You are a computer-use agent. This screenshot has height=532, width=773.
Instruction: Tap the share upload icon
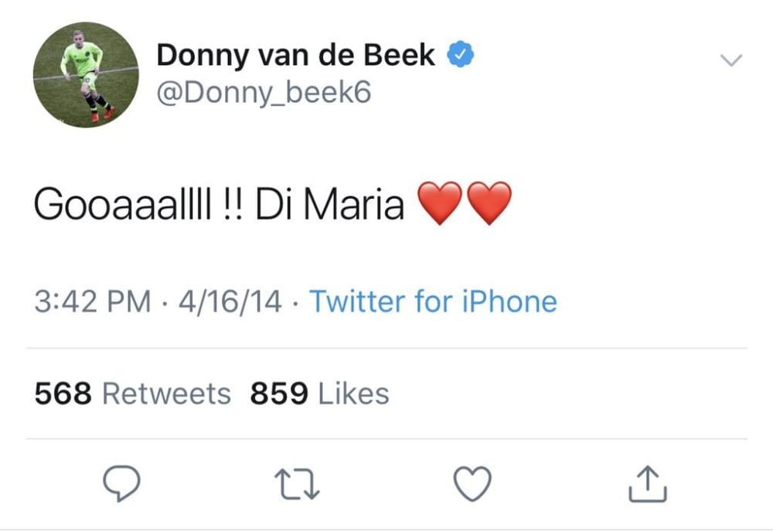click(x=646, y=485)
